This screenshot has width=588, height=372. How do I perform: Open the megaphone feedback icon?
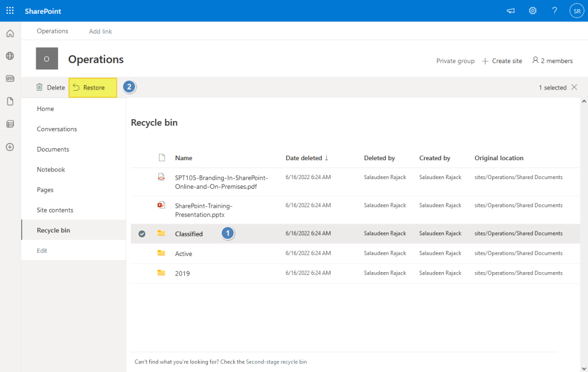[510, 11]
